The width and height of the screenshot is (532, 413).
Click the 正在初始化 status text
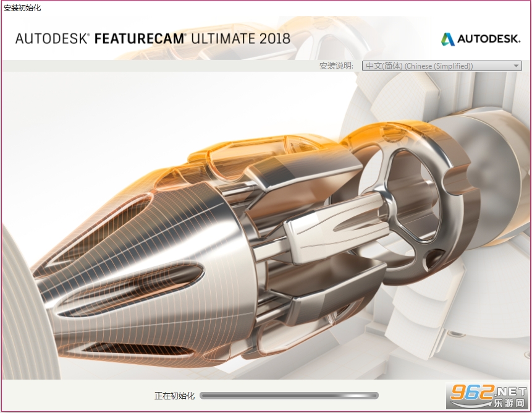point(174,396)
